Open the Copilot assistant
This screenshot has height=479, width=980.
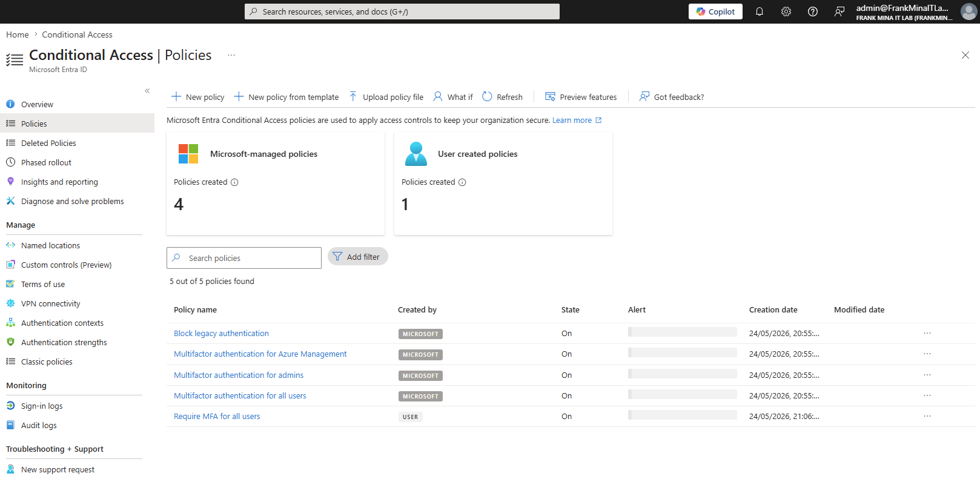(x=715, y=12)
